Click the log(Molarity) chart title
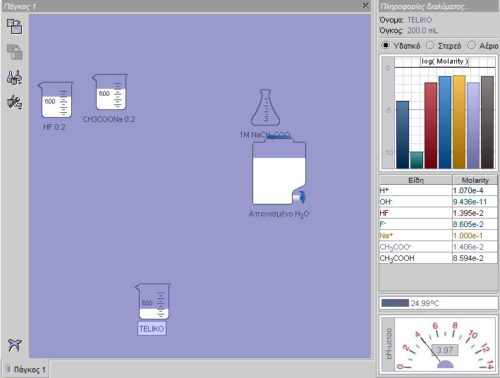Image resolution: width=500 pixels, height=378 pixels. (x=445, y=61)
